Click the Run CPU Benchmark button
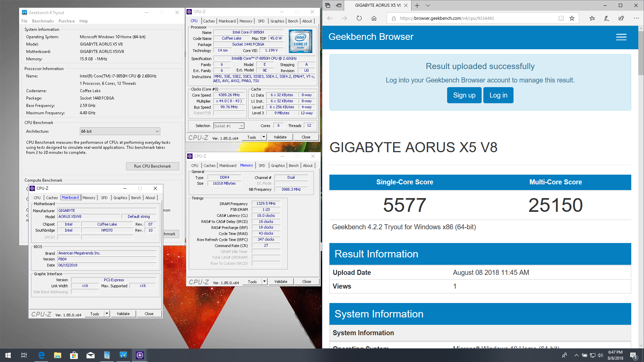 (x=152, y=166)
